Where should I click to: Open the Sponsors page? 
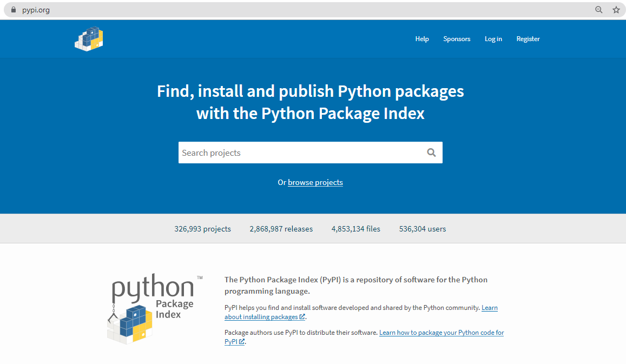click(457, 39)
